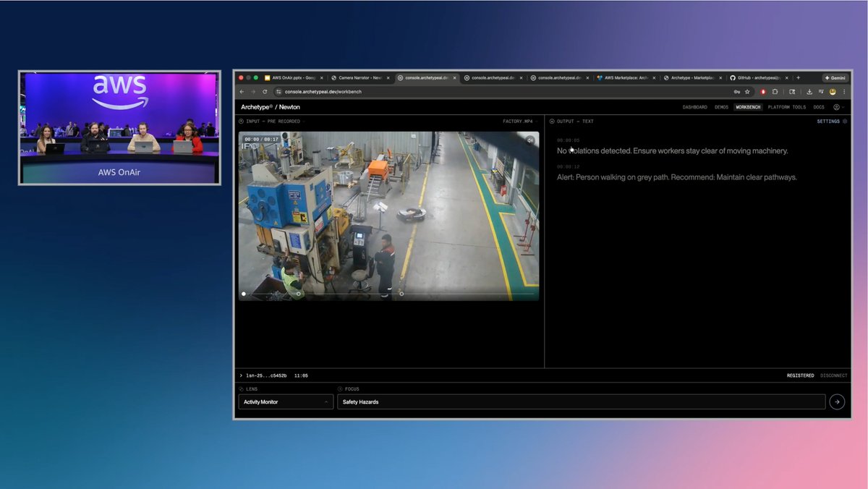The width and height of the screenshot is (868, 489).
Task: Click the Lens label icon
Action: 242,389
